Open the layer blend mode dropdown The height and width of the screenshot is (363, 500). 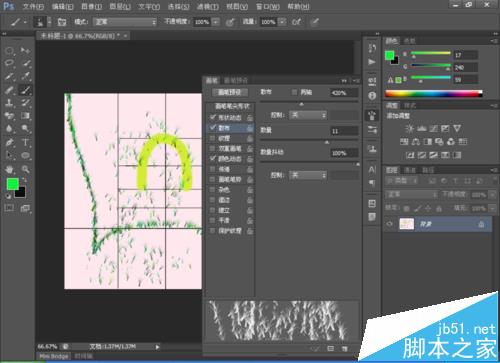[x=412, y=194]
